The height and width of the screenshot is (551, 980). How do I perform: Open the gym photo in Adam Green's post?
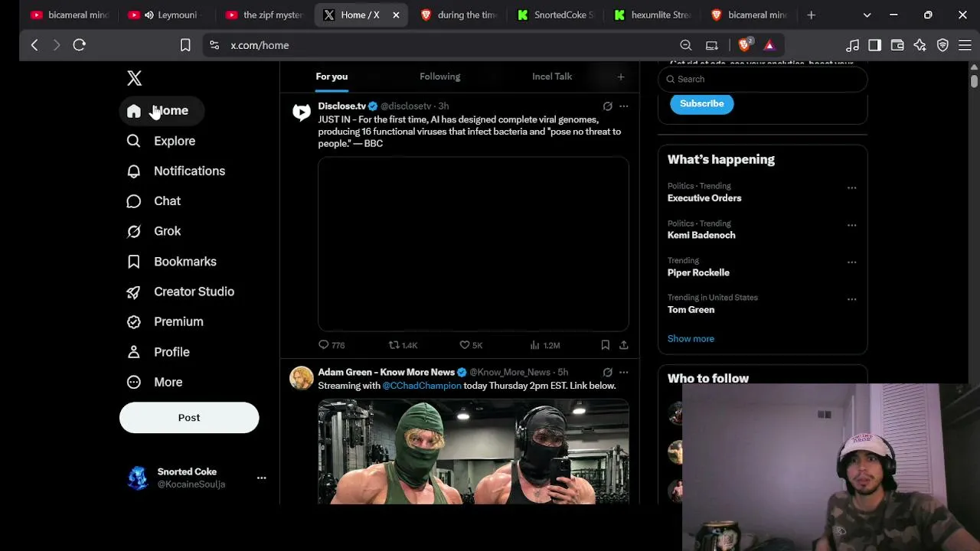(474, 452)
